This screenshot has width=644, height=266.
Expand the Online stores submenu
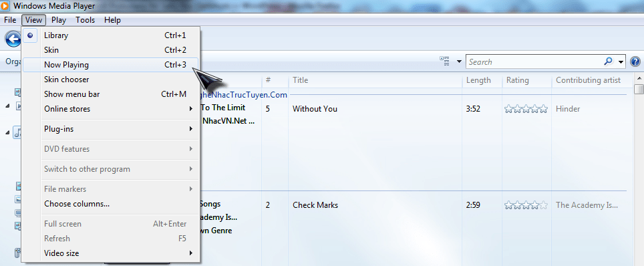point(191,109)
